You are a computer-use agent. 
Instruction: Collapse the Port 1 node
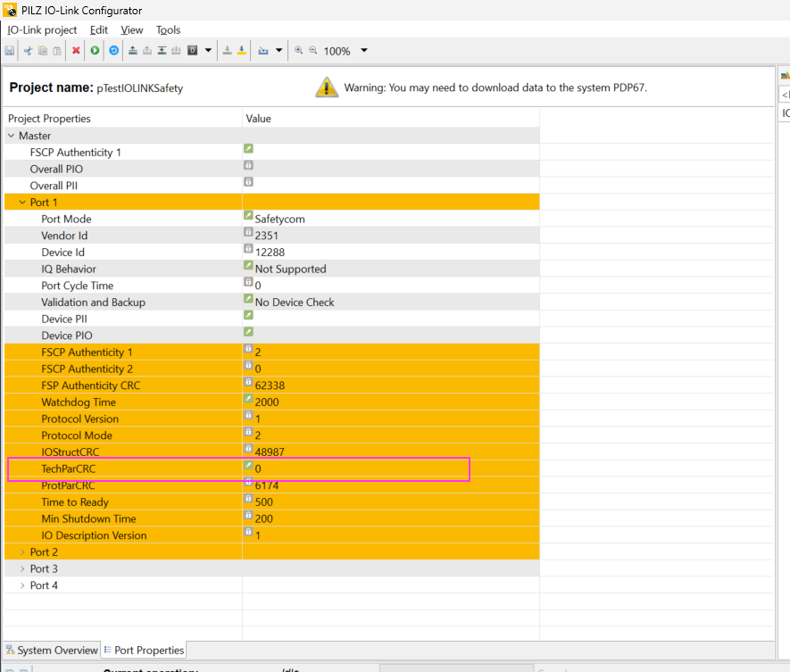tap(22, 202)
